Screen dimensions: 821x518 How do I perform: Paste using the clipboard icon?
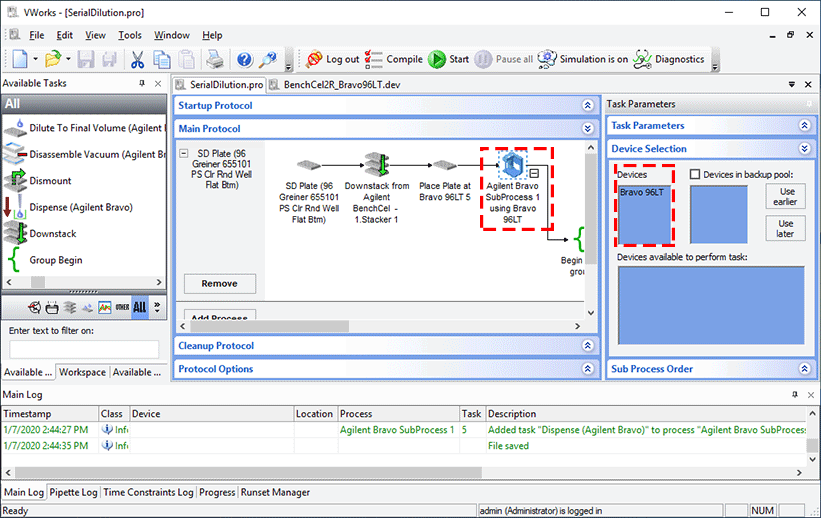pyautogui.click(x=187, y=59)
